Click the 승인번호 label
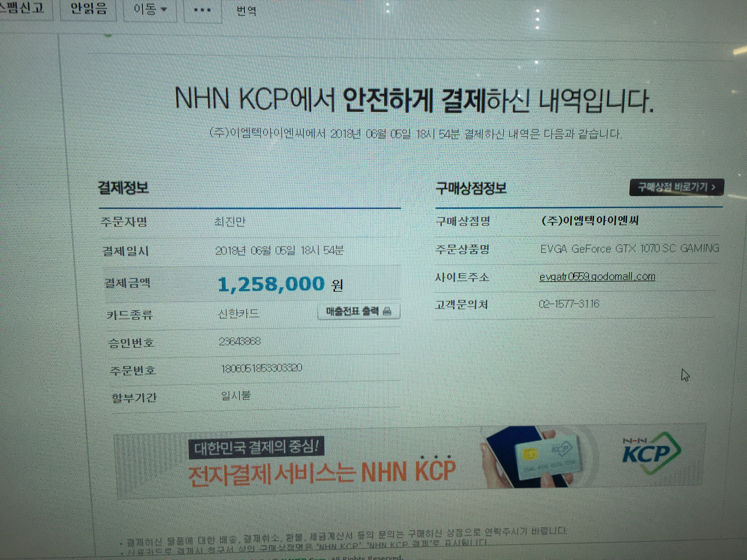This screenshot has width=747, height=560. [x=131, y=343]
